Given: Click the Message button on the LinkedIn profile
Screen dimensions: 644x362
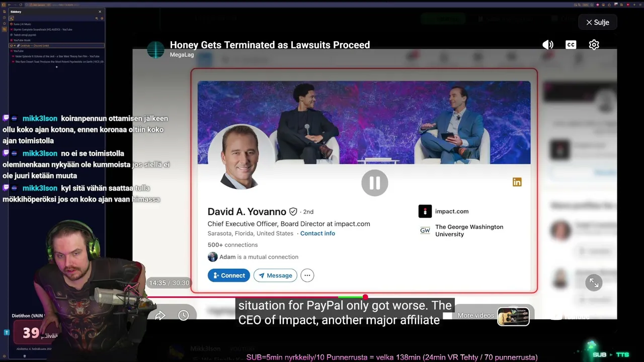Looking at the screenshot, I should 275,276.
